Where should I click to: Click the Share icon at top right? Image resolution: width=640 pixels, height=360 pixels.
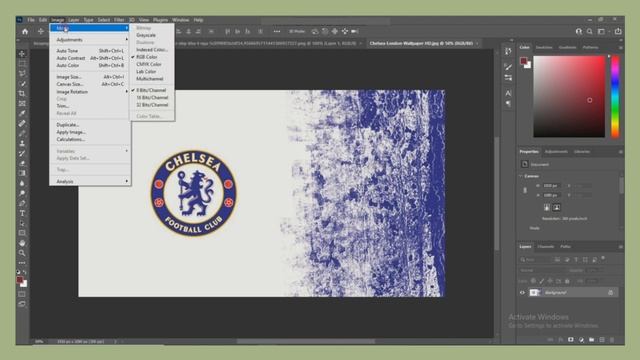[618, 31]
